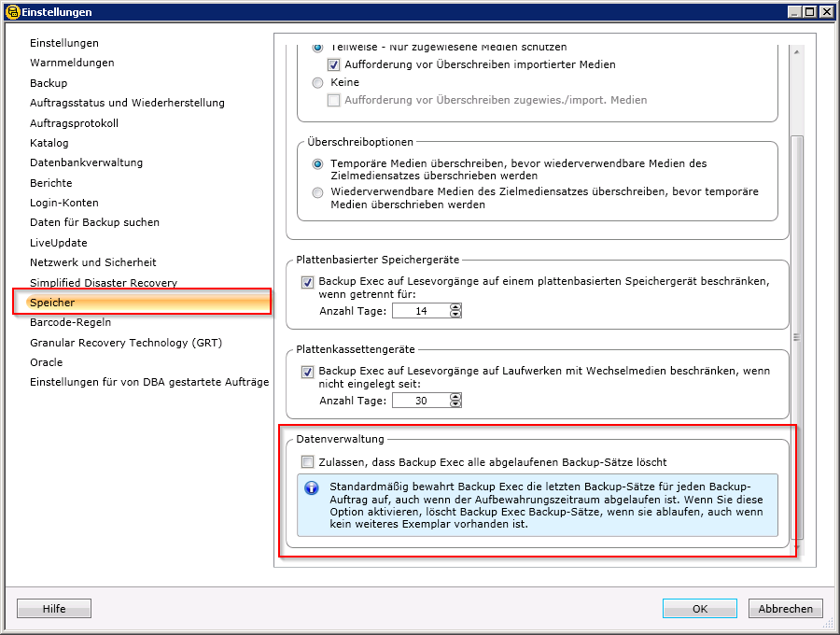Switch to Netzwerk und Sicherheit settings
The width and height of the screenshot is (840, 635).
[92, 262]
